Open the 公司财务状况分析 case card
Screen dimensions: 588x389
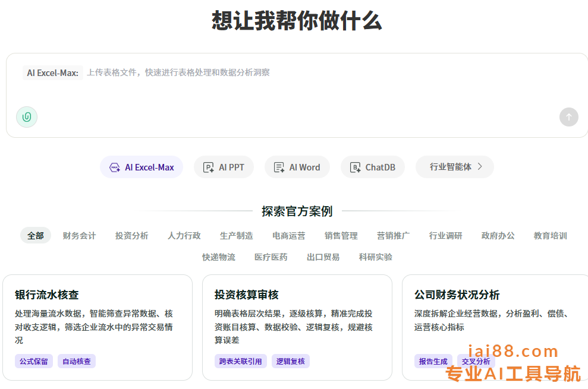click(495, 328)
